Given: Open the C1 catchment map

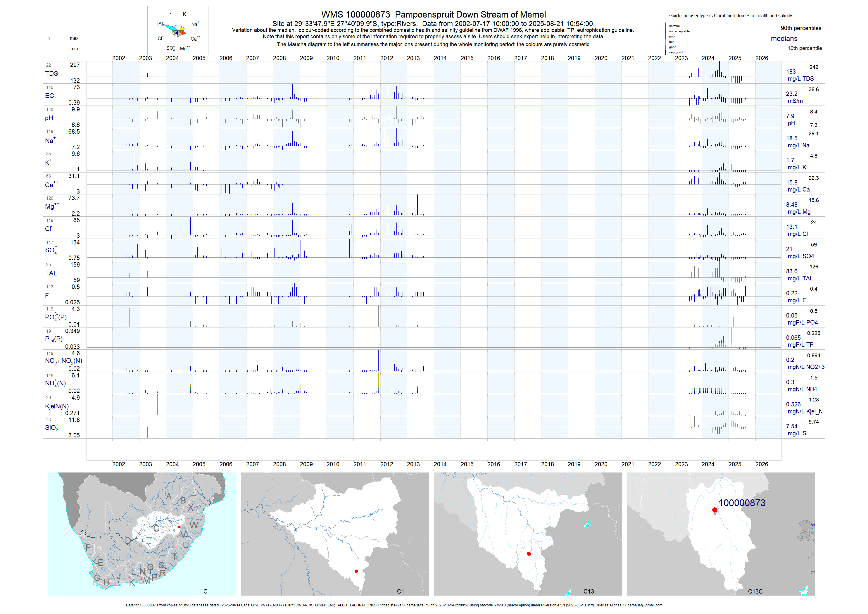Looking at the screenshot, I should [x=335, y=534].
